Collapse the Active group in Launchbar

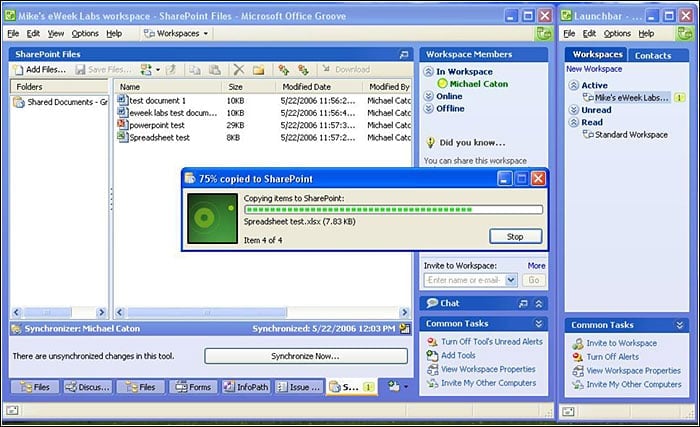[574, 85]
